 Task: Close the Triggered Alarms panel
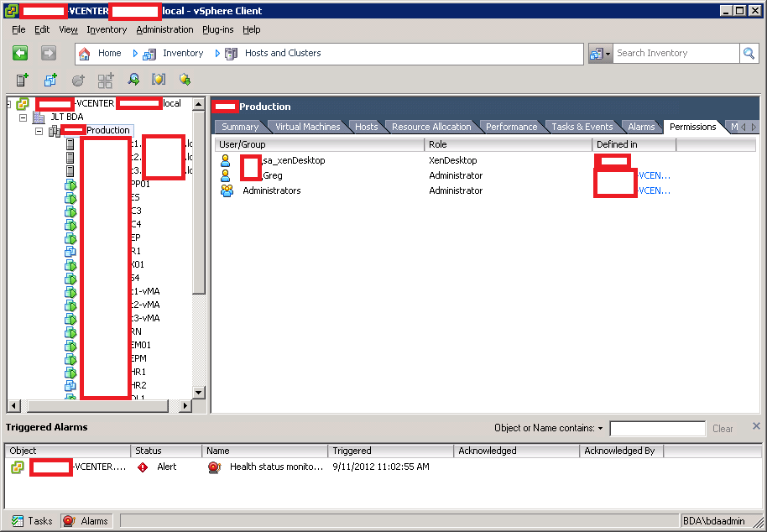click(x=756, y=426)
